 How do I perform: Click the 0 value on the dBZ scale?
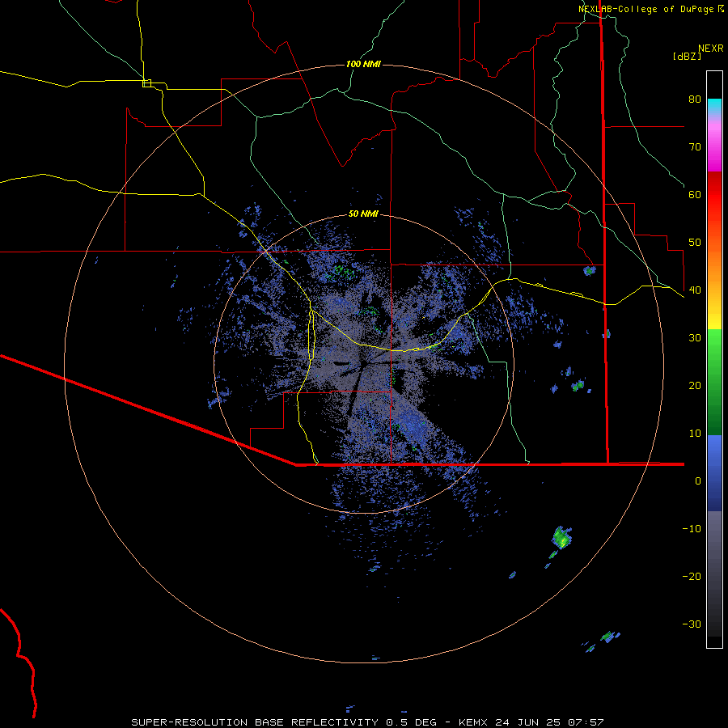click(698, 481)
